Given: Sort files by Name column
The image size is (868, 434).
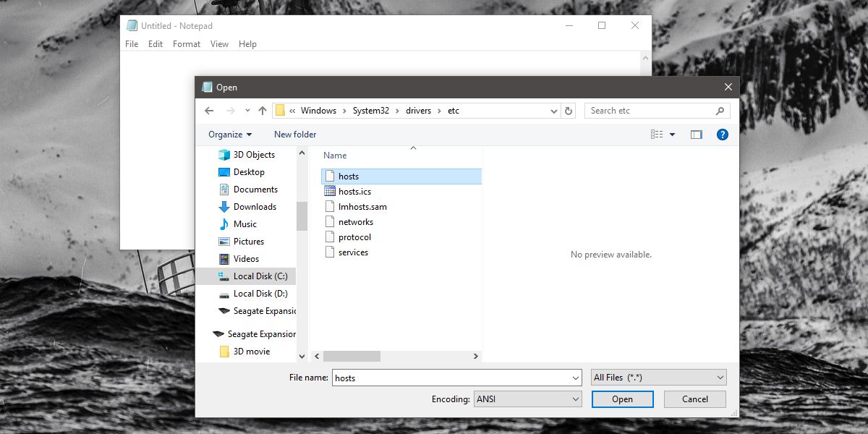Looking at the screenshot, I should pyautogui.click(x=335, y=156).
